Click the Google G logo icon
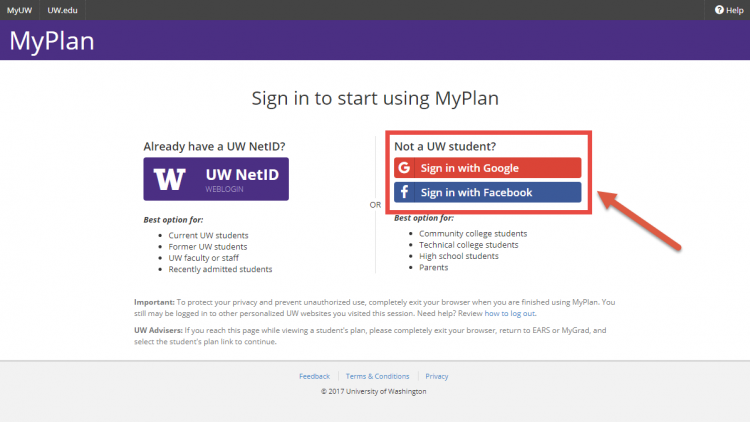This screenshot has width=750, height=422. [x=404, y=168]
